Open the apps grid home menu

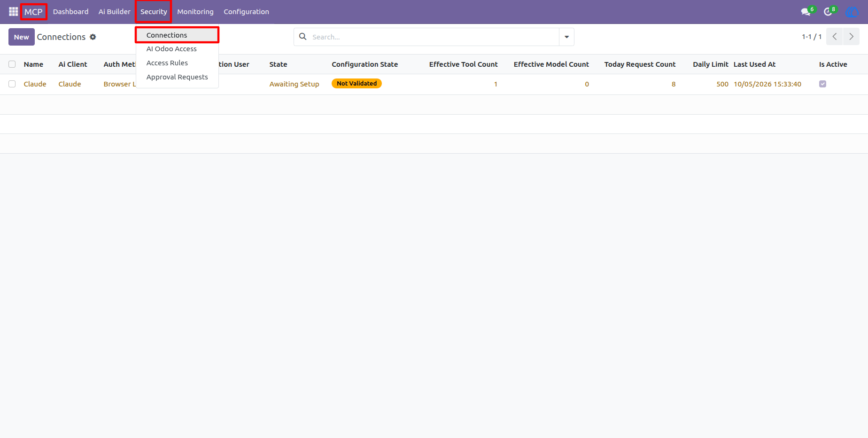pyautogui.click(x=13, y=11)
